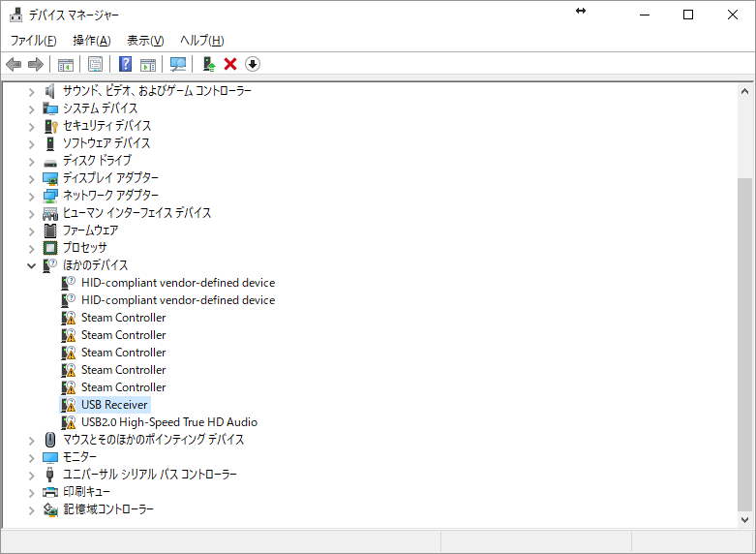This screenshot has height=554, width=756.
Task: Maximize the Device Manager window
Action: [x=688, y=15]
